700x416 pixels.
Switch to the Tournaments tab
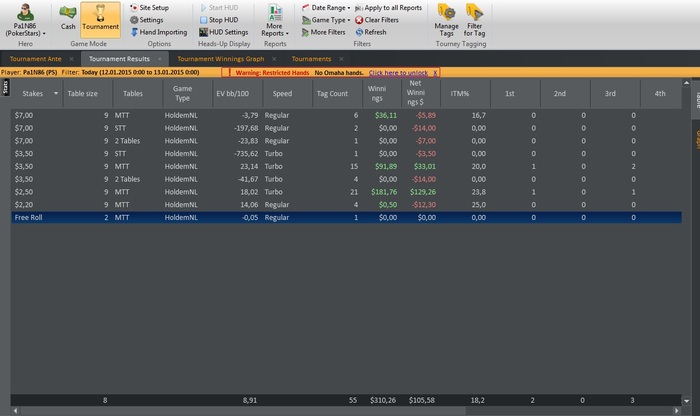click(x=311, y=59)
